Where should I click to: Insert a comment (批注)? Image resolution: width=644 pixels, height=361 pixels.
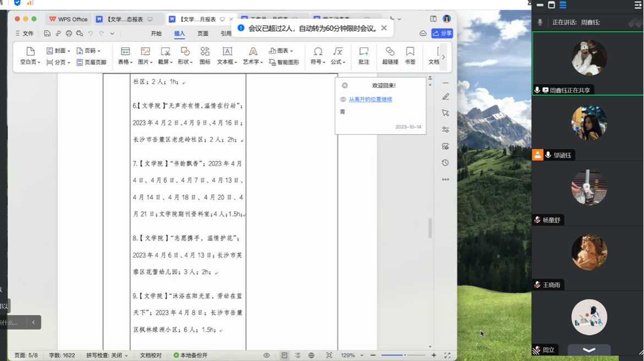pos(364,56)
